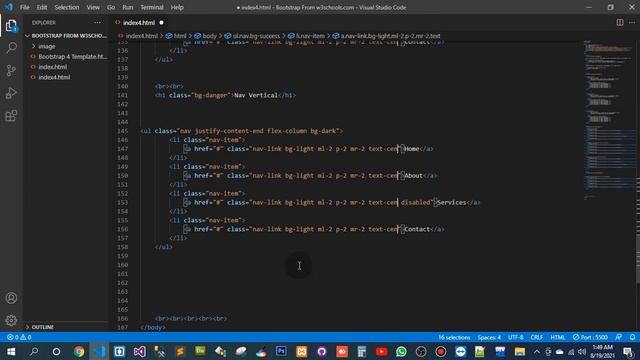640x360 pixels.
Task: Open Explorer Views and More Actions ellipsis
Action: pyautogui.click(x=97, y=22)
